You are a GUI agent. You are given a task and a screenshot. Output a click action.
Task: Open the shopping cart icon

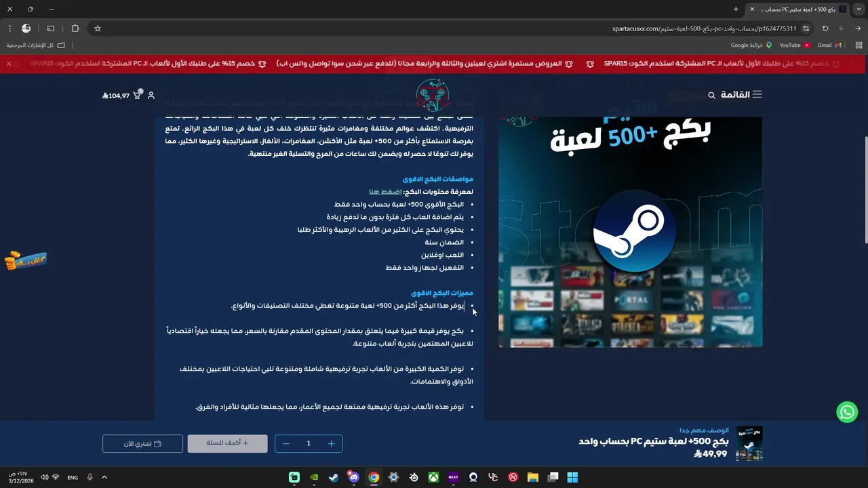137,95
